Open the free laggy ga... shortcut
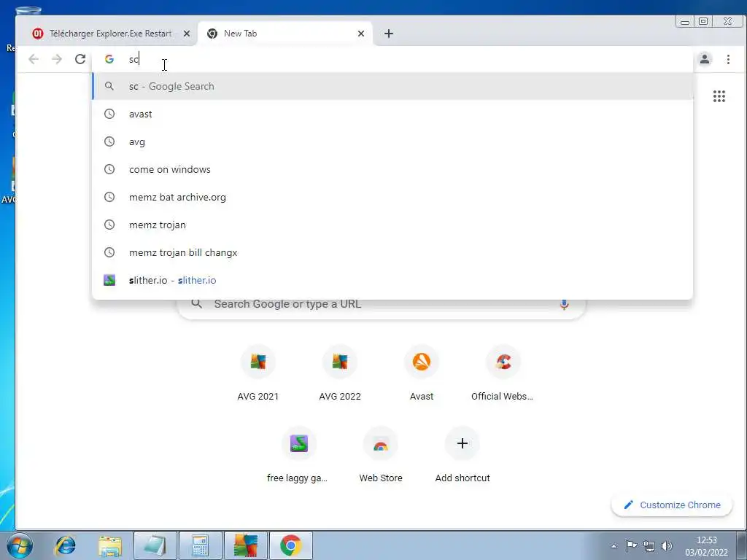The image size is (747, 560). point(298,456)
